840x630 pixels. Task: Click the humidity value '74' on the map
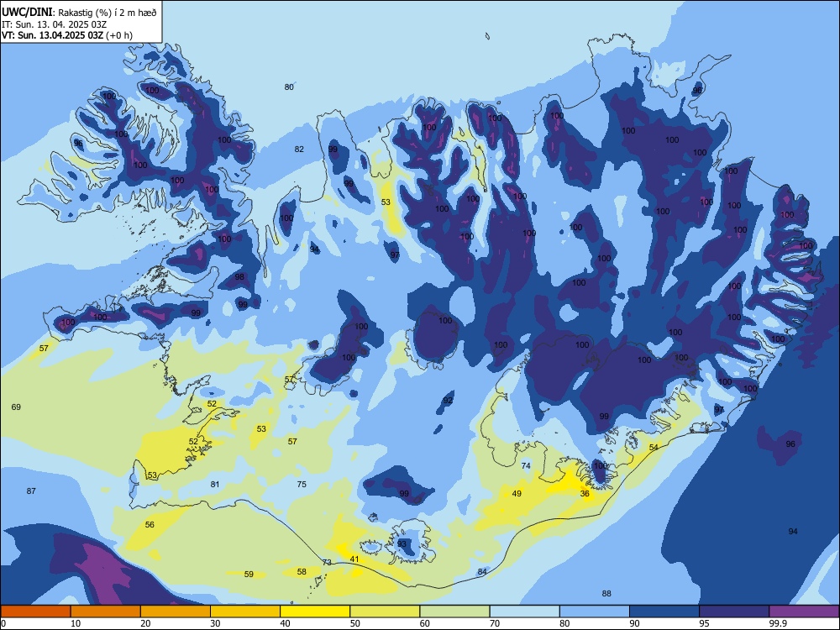coord(526,466)
